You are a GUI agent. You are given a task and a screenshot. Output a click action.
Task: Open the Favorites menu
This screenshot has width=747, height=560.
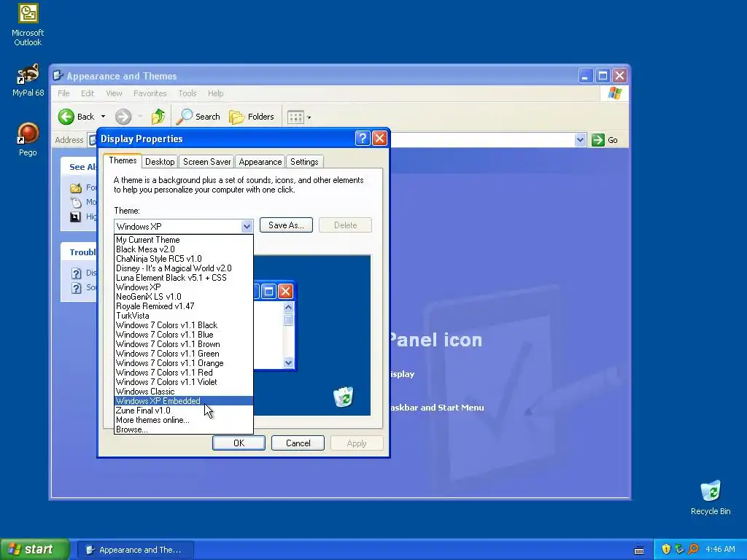150,93
